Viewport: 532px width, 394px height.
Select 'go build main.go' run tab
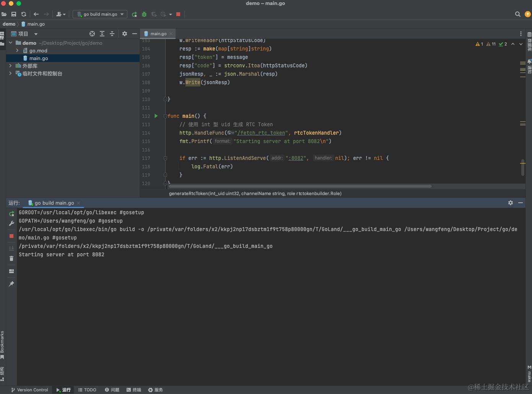[54, 203]
